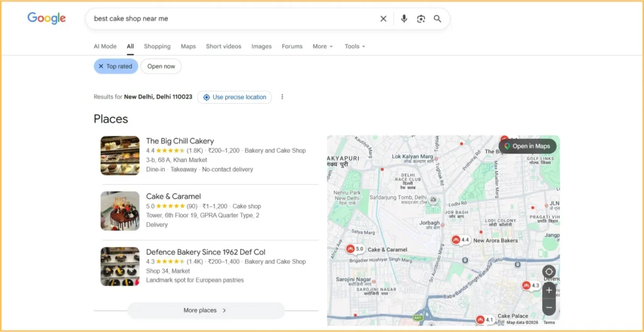Switch to the Shopping tab
Image resolution: width=644 pixels, height=332 pixels.
point(157,47)
